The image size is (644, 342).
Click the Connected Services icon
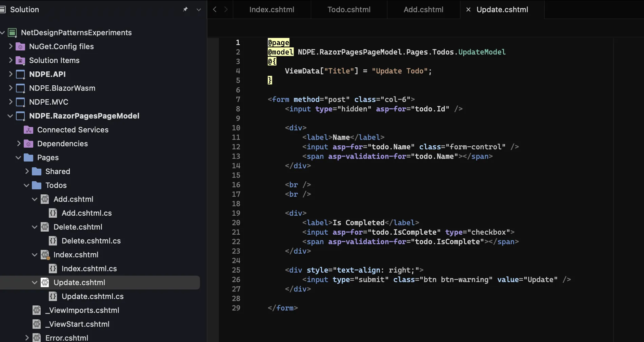[28, 130]
